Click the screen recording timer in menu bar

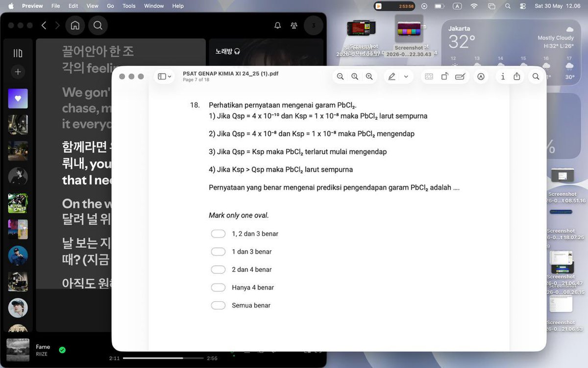(x=394, y=6)
